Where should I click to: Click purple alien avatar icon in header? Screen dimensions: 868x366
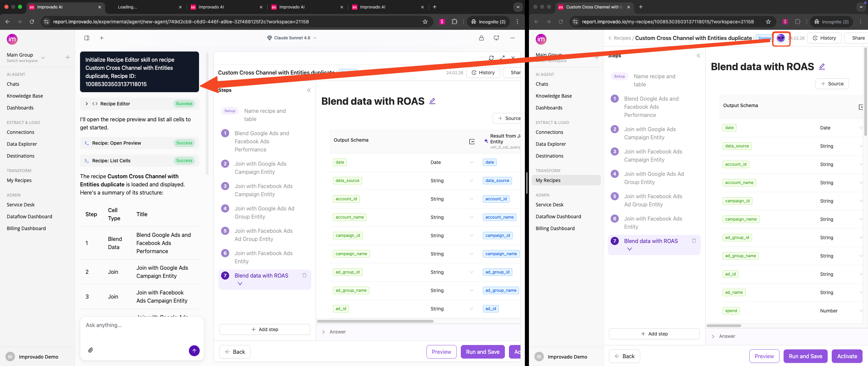(781, 38)
